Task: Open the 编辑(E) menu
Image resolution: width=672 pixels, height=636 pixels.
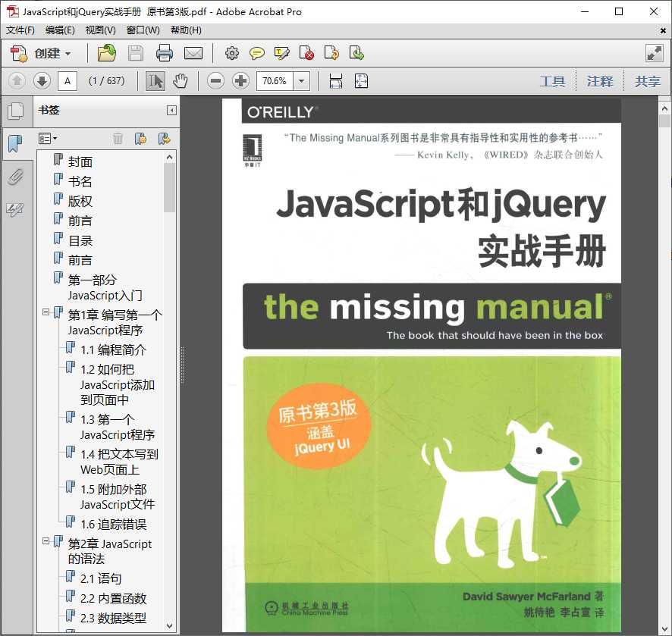Action: (x=60, y=30)
